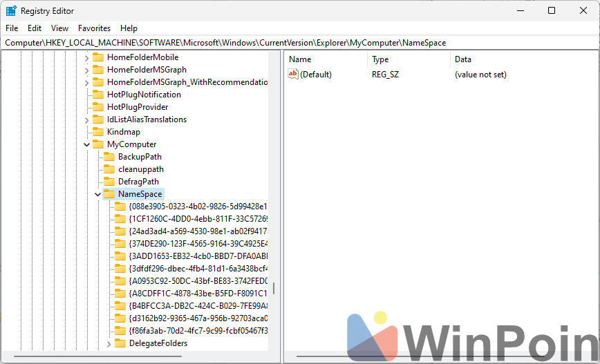This screenshot has width=600, height=364.
Task: Click the MyComputer folder icon
Action: tap(98, 144)
